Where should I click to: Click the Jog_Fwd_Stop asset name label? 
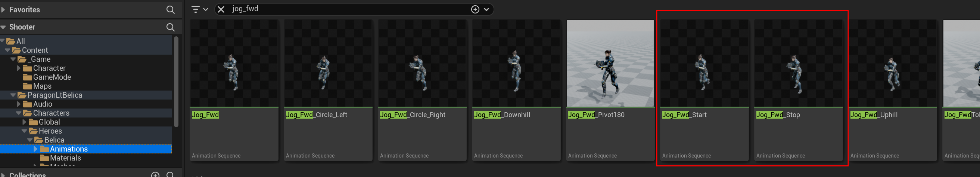pos(778,115)
